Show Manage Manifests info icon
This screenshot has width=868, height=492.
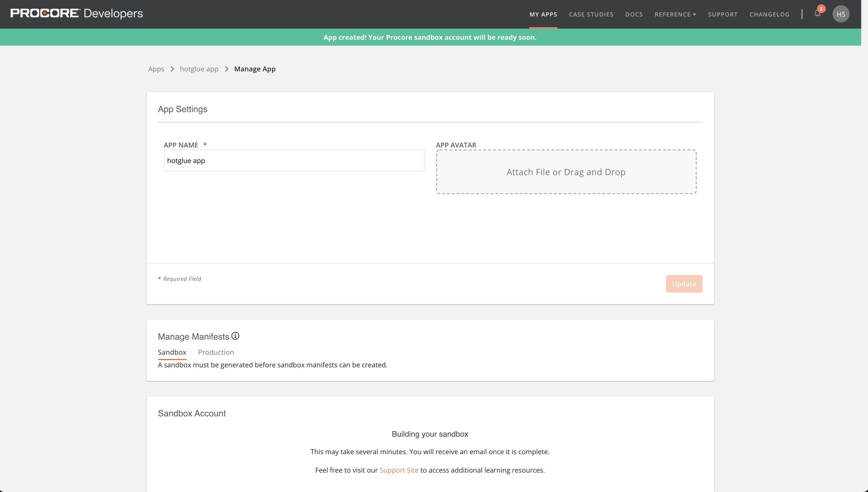pos(236,336)
